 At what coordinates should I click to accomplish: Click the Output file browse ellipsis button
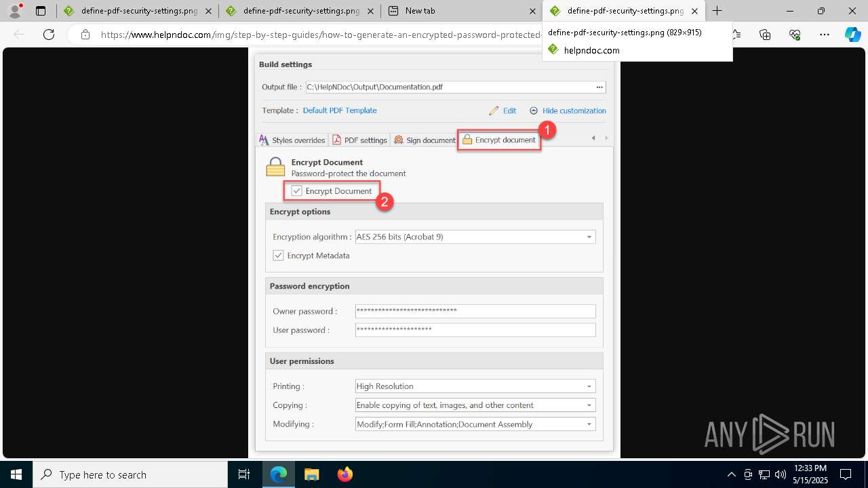pos(599,87)
